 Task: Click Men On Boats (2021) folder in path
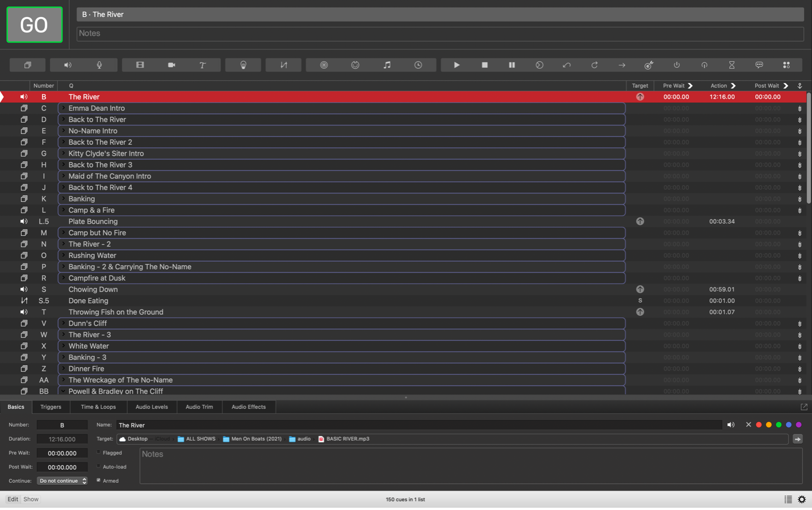[252, 439]
